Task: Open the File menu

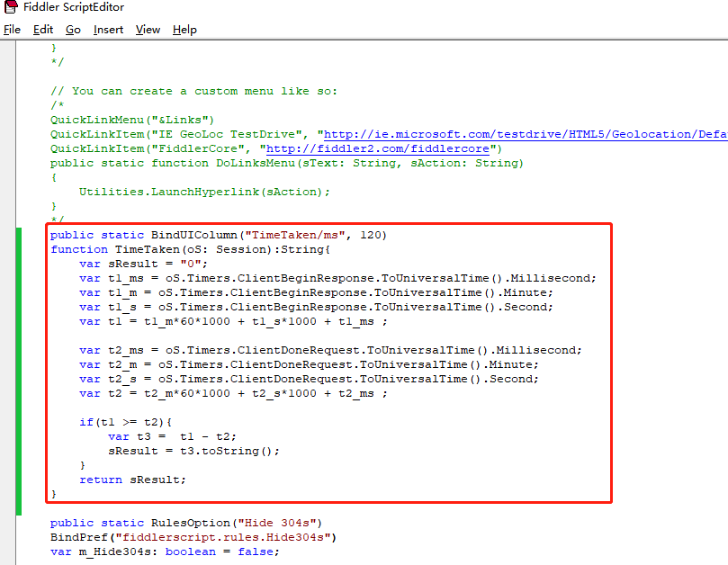Action: (12, 30)
